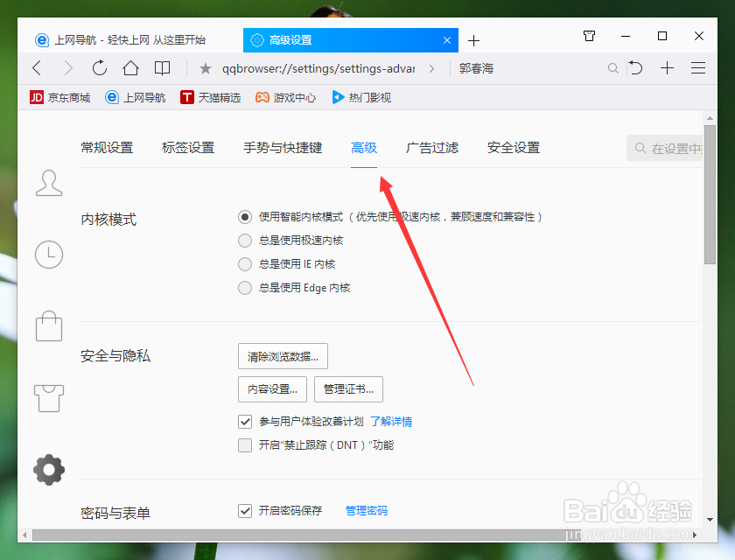Open 天猫精选 bookmark
The image size is (735, 560).
pos(210,97)
